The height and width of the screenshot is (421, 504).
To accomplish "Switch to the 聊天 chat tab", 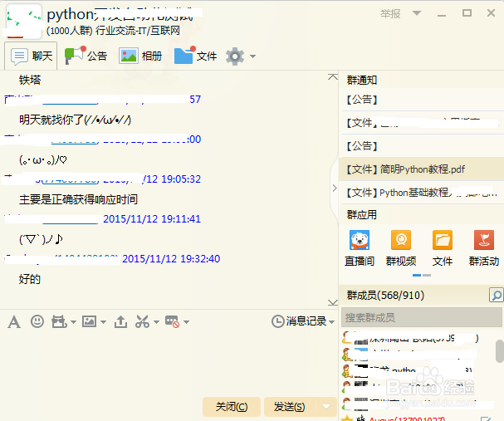I will [32, 56].
